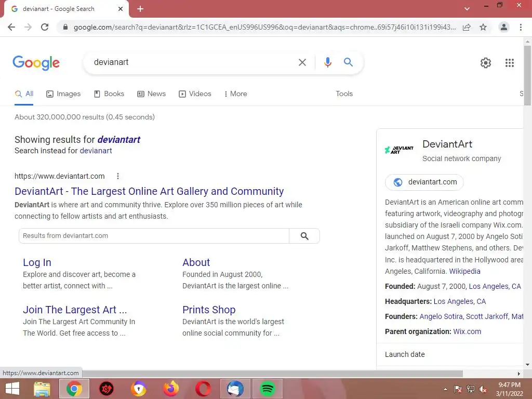This screenshot has height=399, width=532.
Task: Click the Results from deviantart.com field
Action: [x=154, y=236]
